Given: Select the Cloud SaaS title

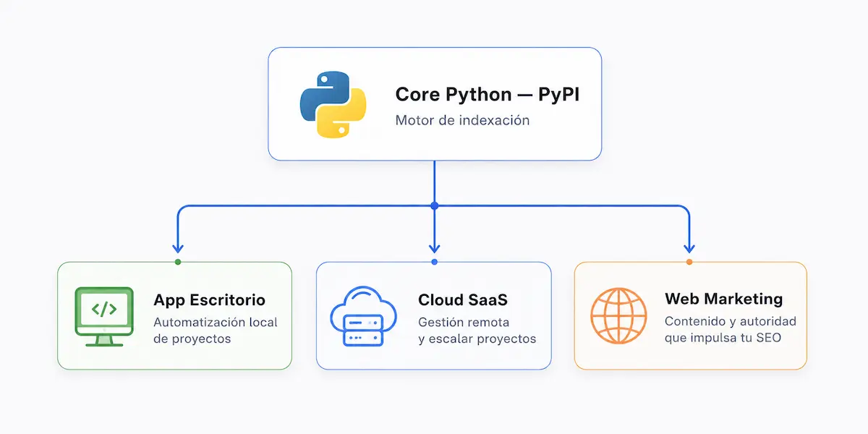Looking at the screenshot, I should click(463, 299).
